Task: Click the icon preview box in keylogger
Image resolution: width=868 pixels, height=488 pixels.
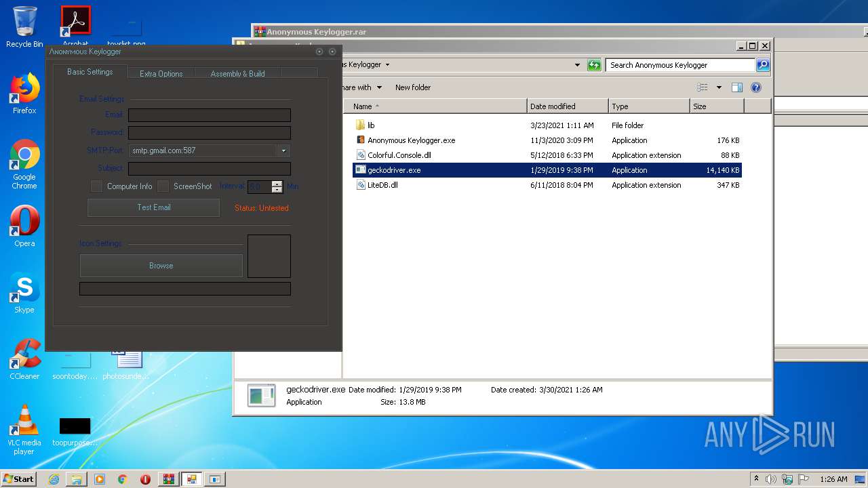Action: (x=269, y=256)
